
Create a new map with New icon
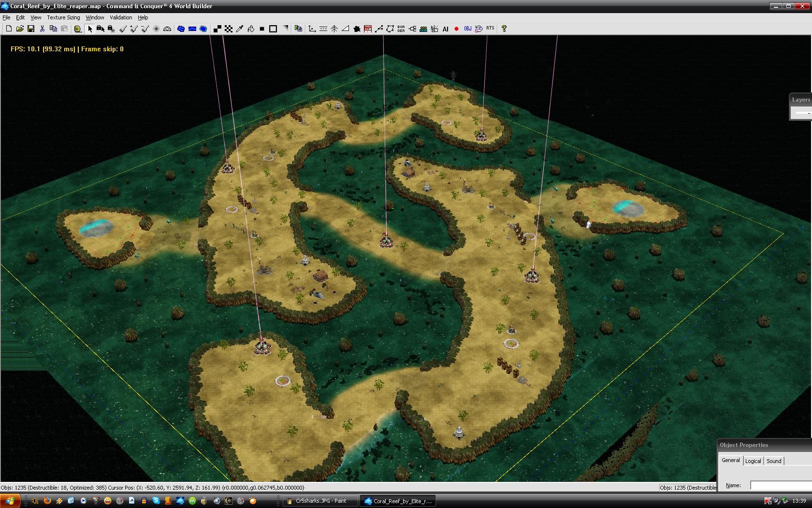click(x=9, y=29)
